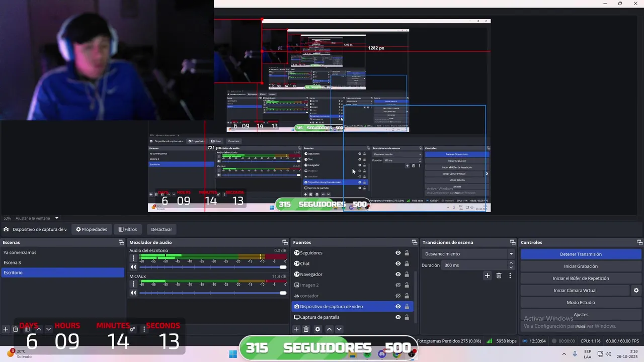Open Filtros for the selected source

point(128,229)
